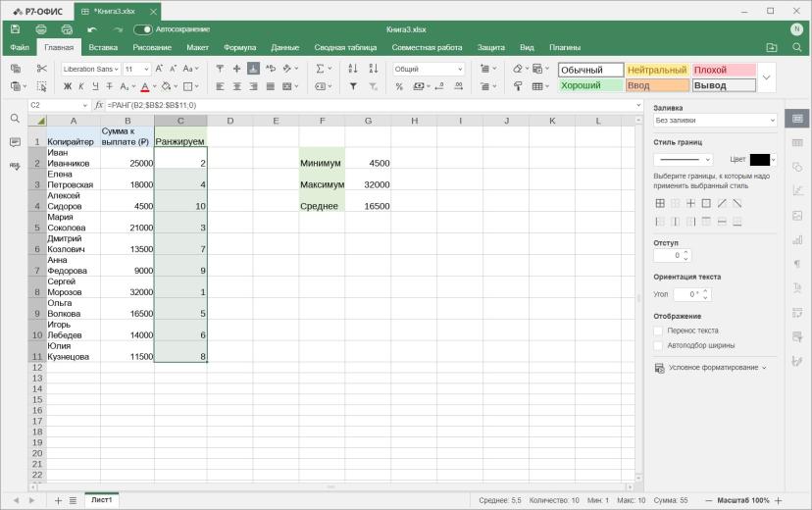Select the percent style icon
The height and width of the screenshot is (510, 812).
tap(399, 86)
